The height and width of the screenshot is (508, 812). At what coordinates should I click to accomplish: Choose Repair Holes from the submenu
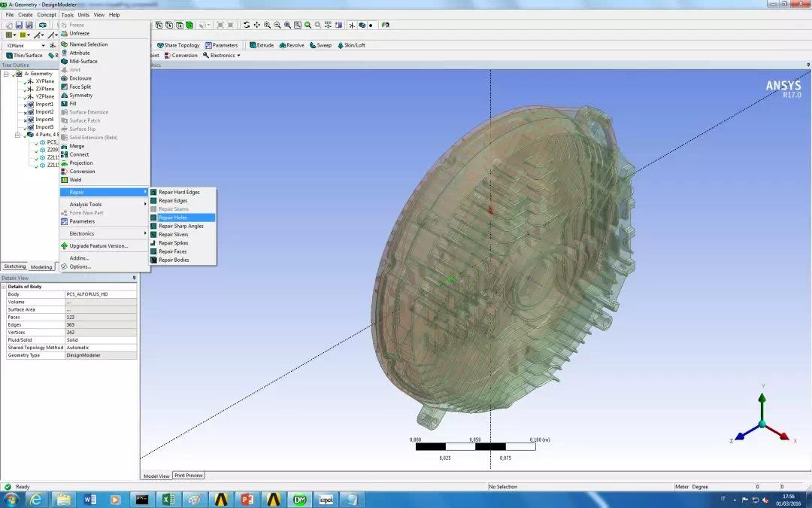pos(182,217)
